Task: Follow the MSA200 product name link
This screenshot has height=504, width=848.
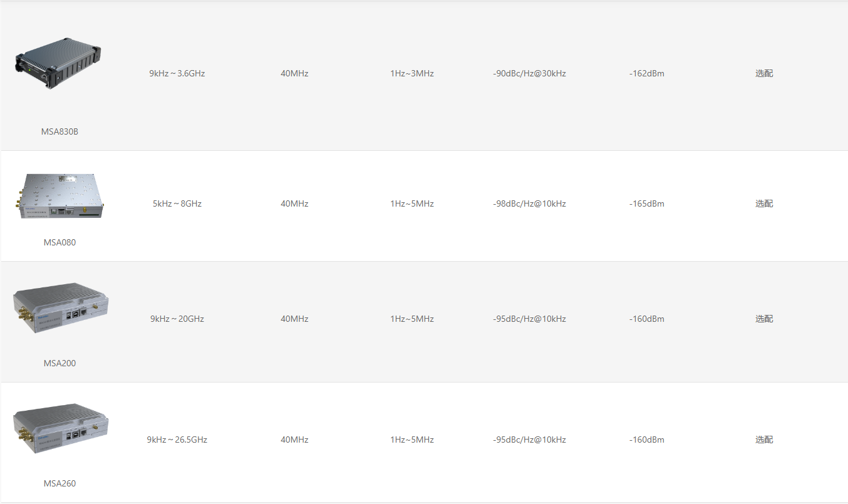Action: [59, 363]
